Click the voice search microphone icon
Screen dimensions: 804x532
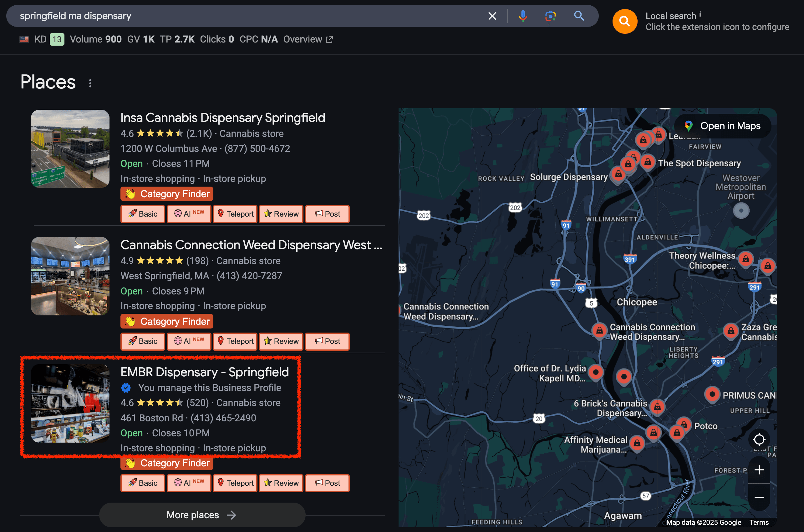[522, 16]
